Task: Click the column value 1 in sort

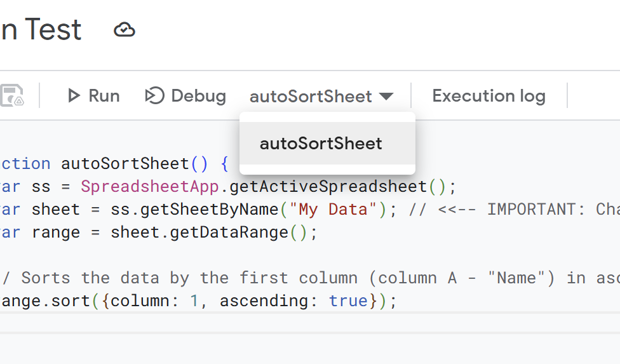Action: point(194,301)
